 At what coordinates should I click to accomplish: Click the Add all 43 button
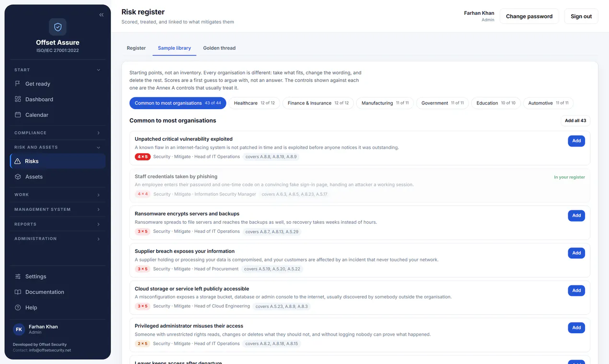[x=575, y=121]
